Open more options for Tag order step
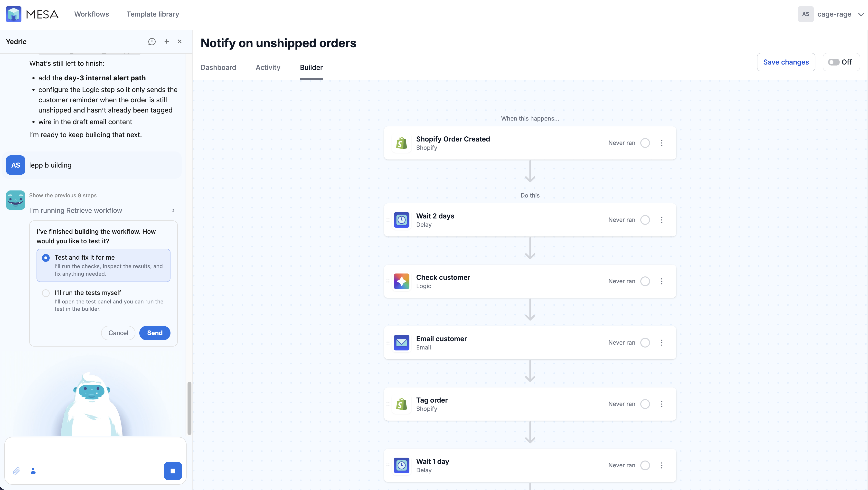 [x=661, y=404]
